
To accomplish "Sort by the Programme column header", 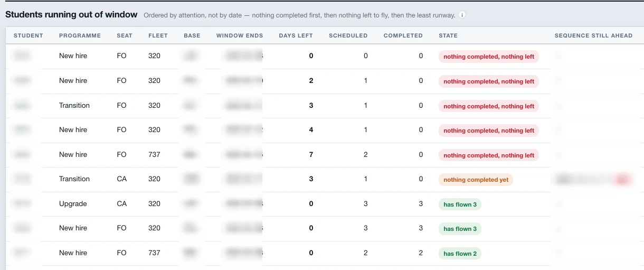I will pyautogui.click(x=80, y=35).
